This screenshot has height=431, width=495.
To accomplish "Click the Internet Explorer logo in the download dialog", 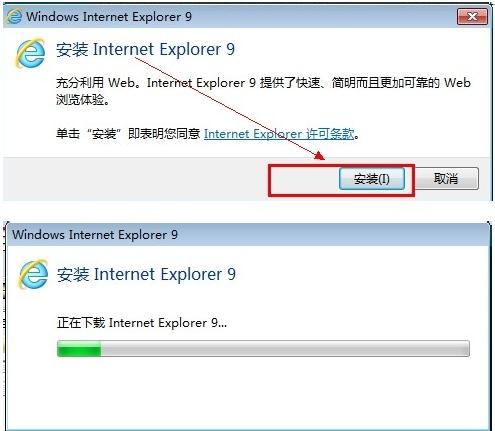I will point(33,274).
